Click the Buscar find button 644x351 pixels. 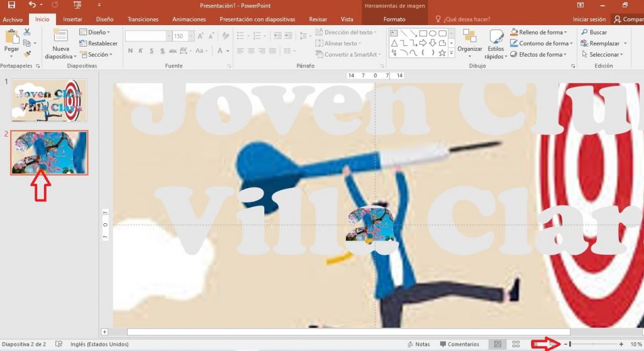[x=594, y=32]
